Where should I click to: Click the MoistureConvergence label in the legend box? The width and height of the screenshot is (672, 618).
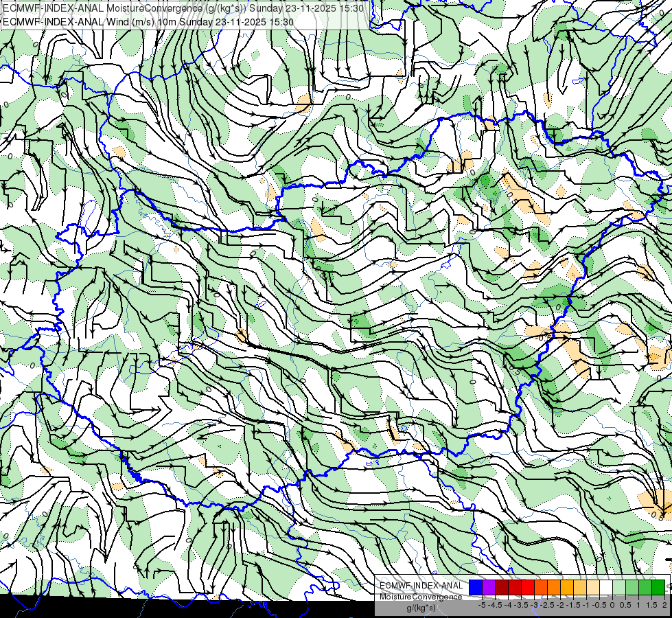(x=421, y=597)
